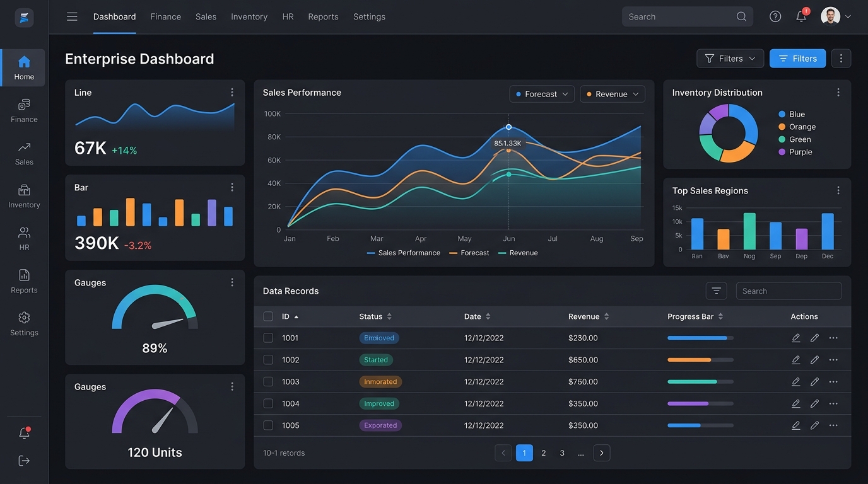Open the Forecast dropdown in Sales Performance
The image size is (868, 484).
(x=542, y=94)
